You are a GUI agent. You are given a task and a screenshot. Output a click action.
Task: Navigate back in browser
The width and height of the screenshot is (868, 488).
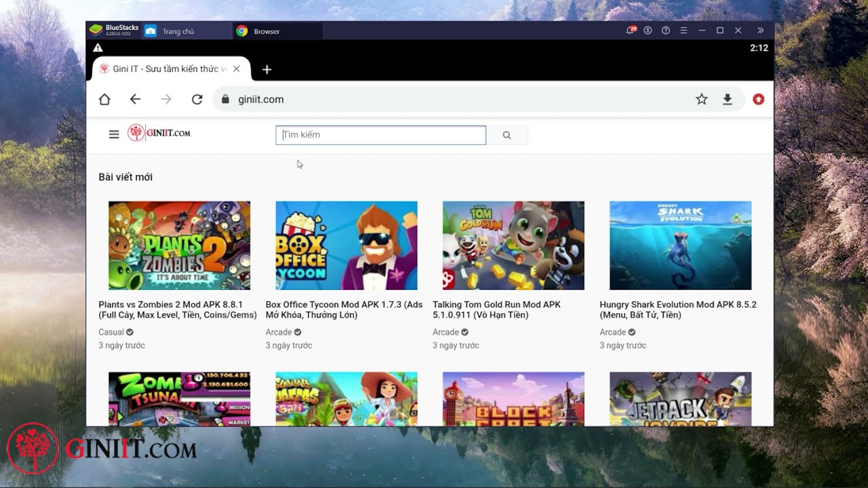(135, 100)
